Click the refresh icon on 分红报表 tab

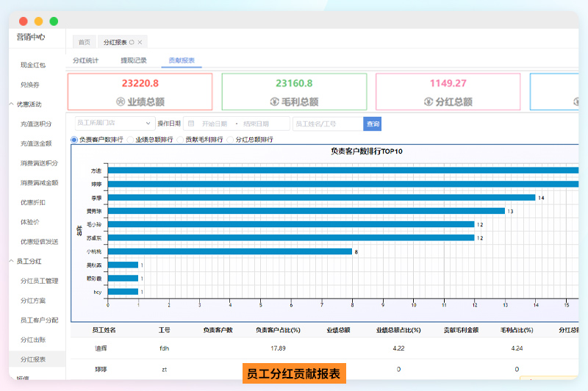132,43
